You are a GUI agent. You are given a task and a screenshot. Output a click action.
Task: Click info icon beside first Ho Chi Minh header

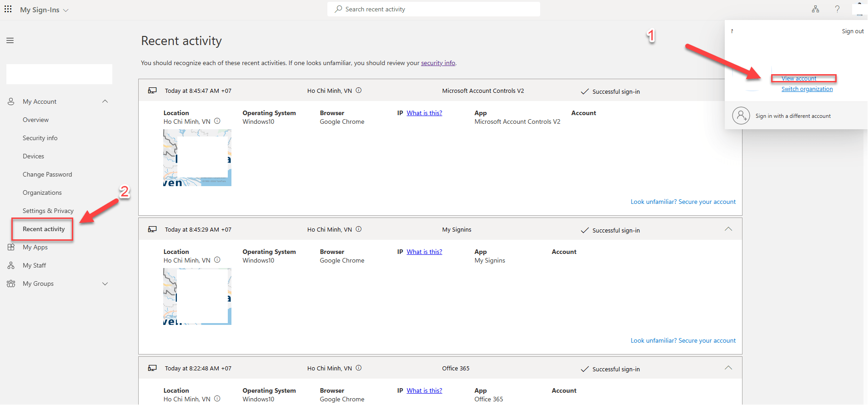point(359,90)
